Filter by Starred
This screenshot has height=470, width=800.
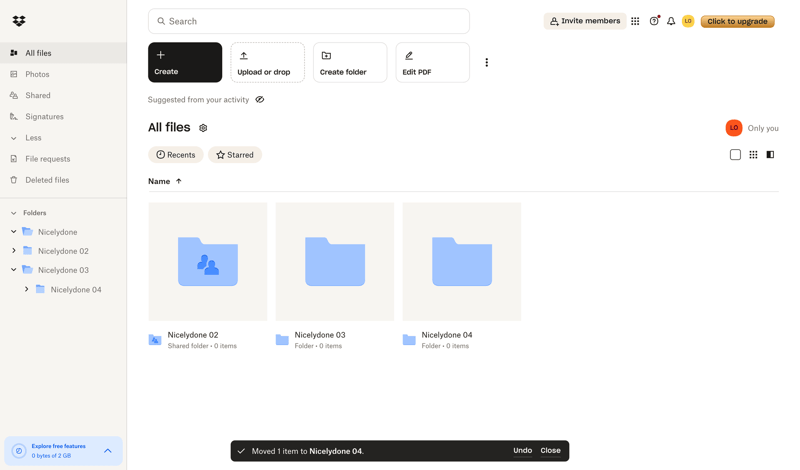click(x=235, y=155)
